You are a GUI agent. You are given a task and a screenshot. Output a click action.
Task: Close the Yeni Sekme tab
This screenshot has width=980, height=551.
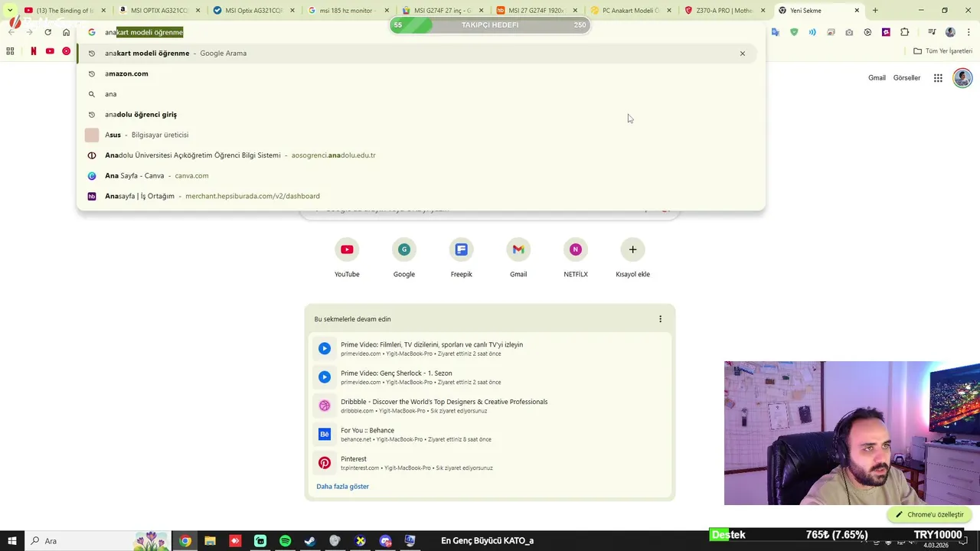857,11
